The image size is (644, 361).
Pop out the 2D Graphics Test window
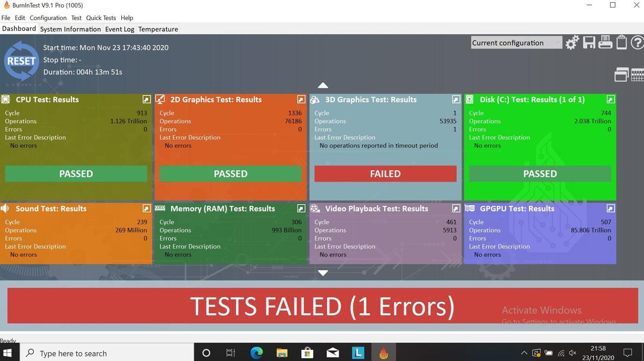(x=301, y=99)
